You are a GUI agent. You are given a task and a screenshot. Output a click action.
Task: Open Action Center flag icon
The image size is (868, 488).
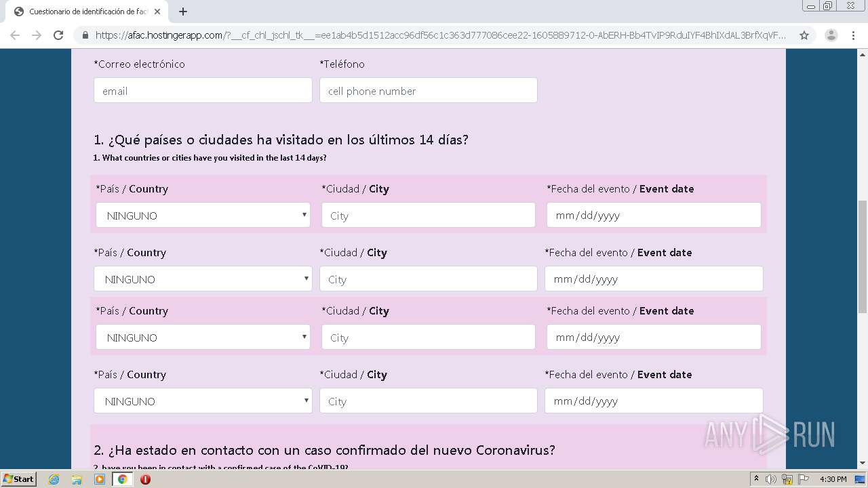(x=804, y=479)
